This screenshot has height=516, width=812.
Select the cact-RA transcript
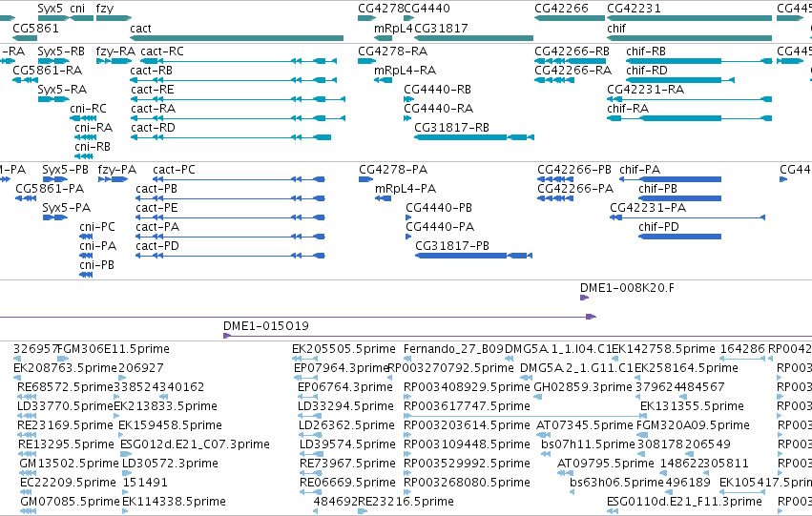tap(154, 109)
